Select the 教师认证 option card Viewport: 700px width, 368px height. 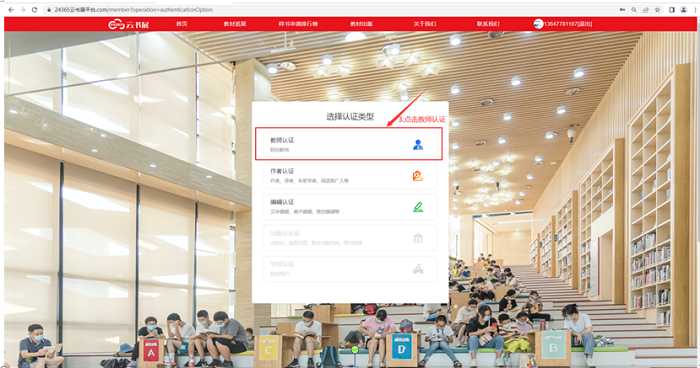tap(350, 145)
